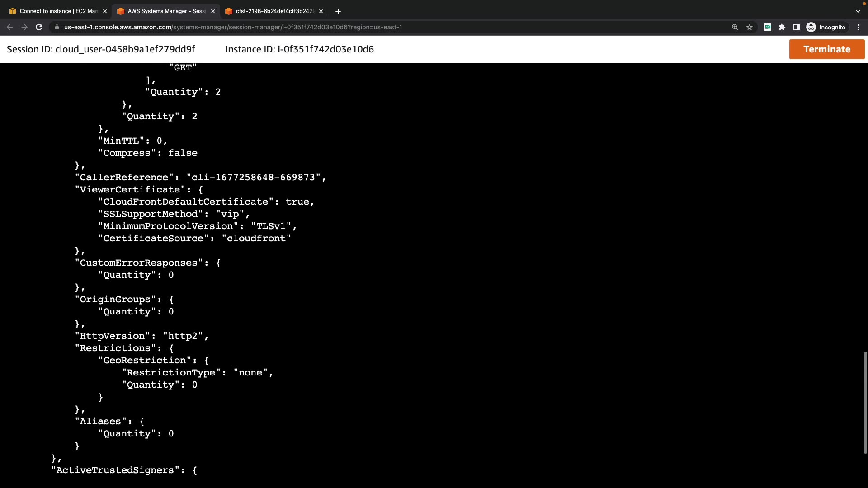
Task: Toggle the browser side panel
Action: [x=797, y=27]
